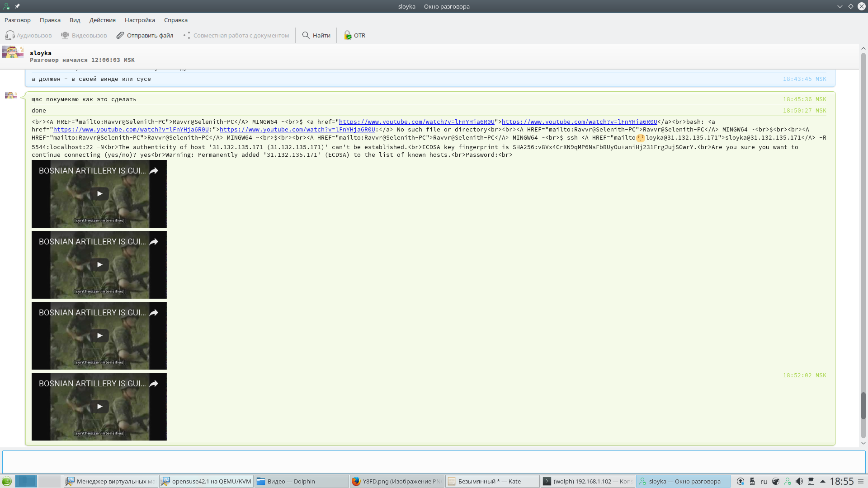Click the pin icon in title bar
This screenshot has height=488, width=868.
17,6
